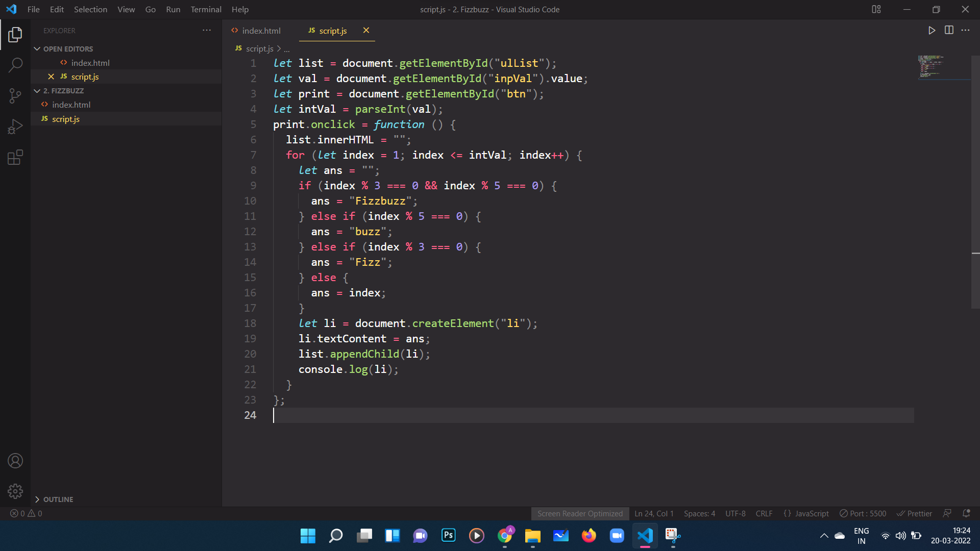This screenshot has height=551, width=980.
Task: Open Zoom from the taskbar
Action: [x=617, y=536]
